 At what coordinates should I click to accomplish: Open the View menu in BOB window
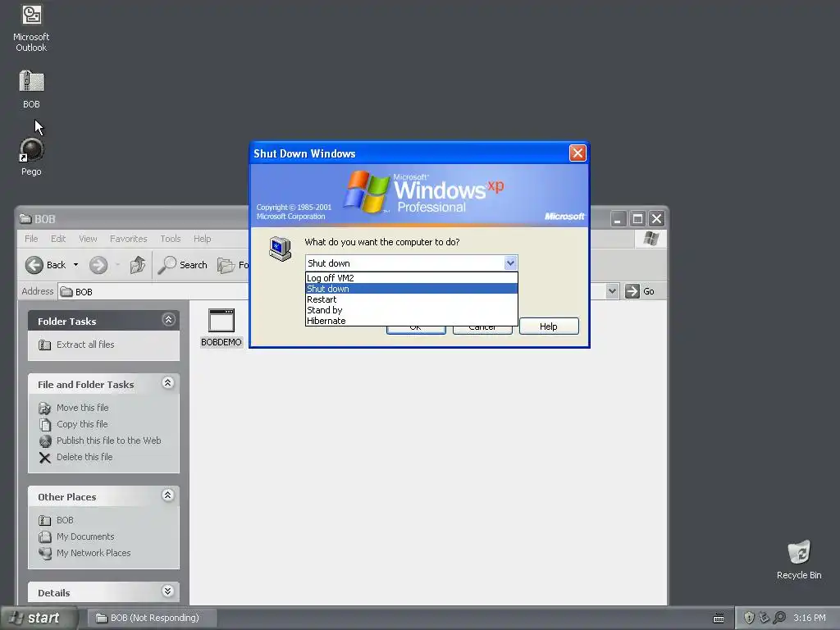coord(88,239)
